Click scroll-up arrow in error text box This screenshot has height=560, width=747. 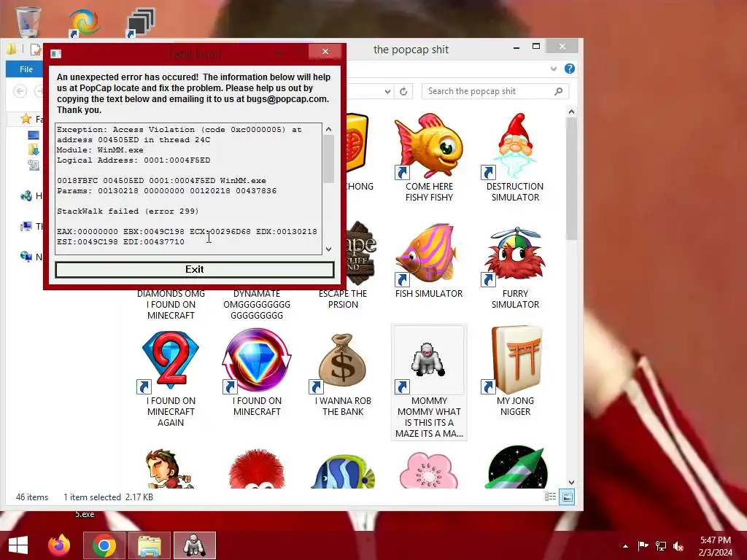329,129
